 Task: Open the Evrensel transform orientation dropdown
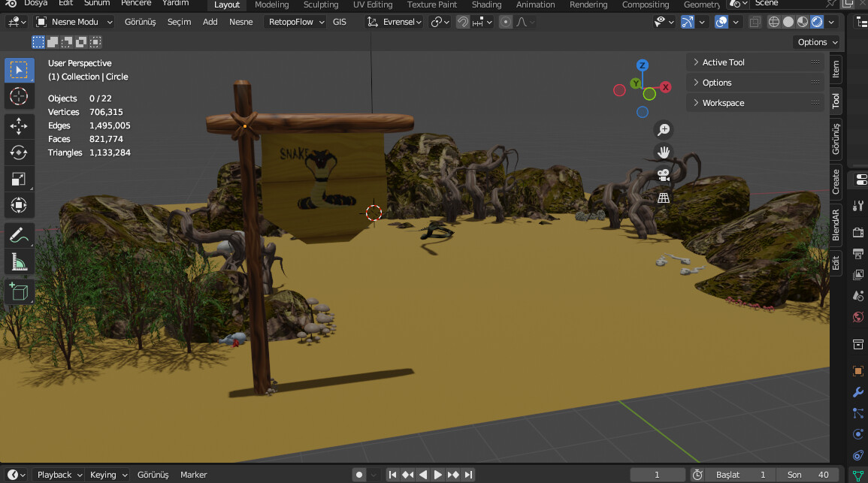pyautogui.click(x=393, y=22)
